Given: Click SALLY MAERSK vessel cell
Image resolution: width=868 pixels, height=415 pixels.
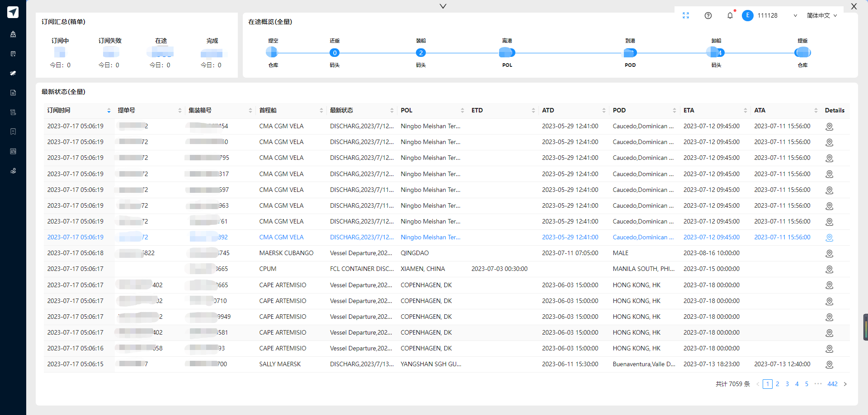Looking at the screenshot, I should point(280,364).
